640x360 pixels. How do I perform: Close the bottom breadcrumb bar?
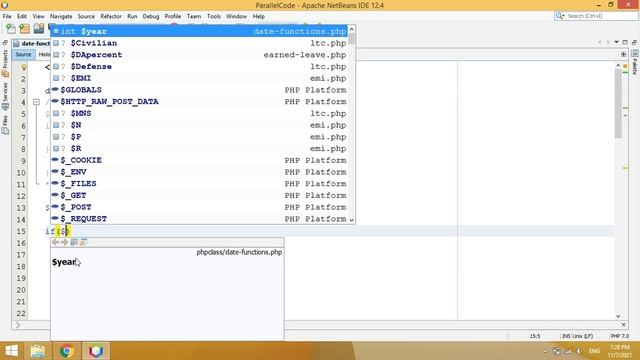[x=624, y=325]
